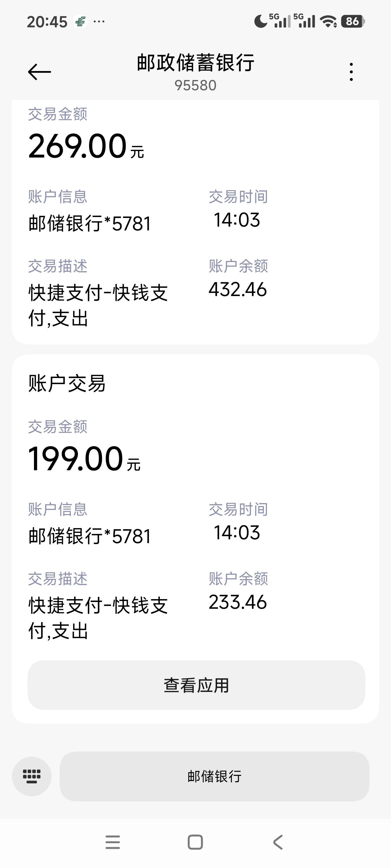
Task: Tap the 账户交易 card heading
Action: pos(67,383)
